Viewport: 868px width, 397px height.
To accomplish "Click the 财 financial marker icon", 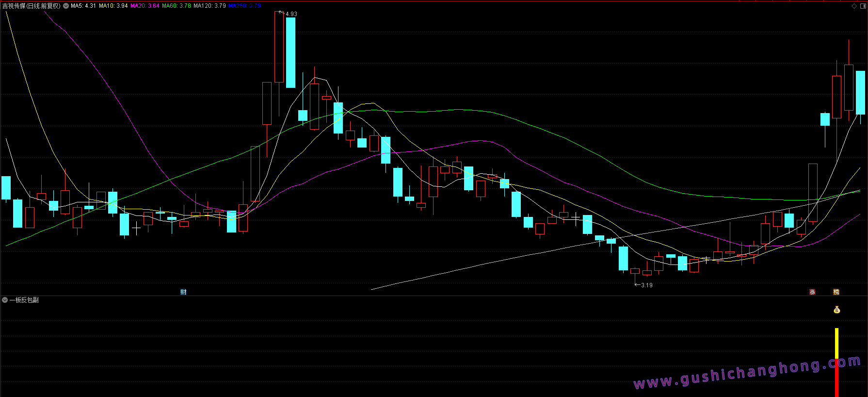I will 183,292.
